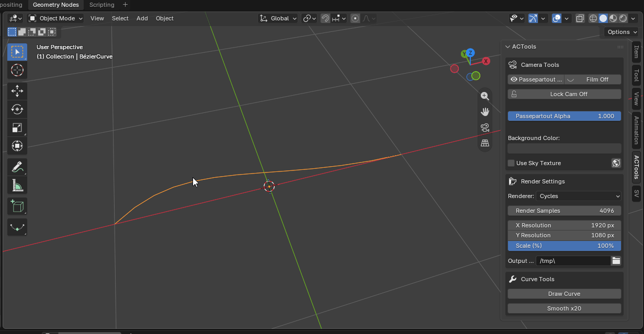The width and height of the screenshot is (644, 334).
Task: Click the zoom view magnifier icon
Action: (485, 96)
